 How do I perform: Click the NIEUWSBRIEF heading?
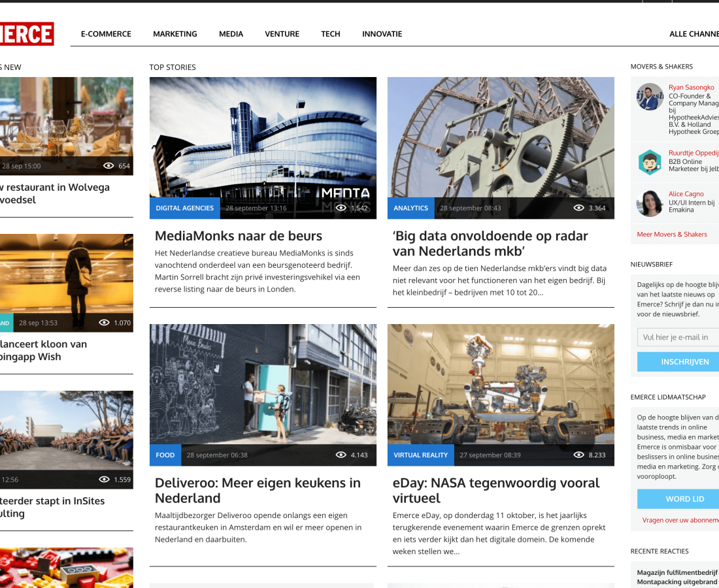click(652, 265)
